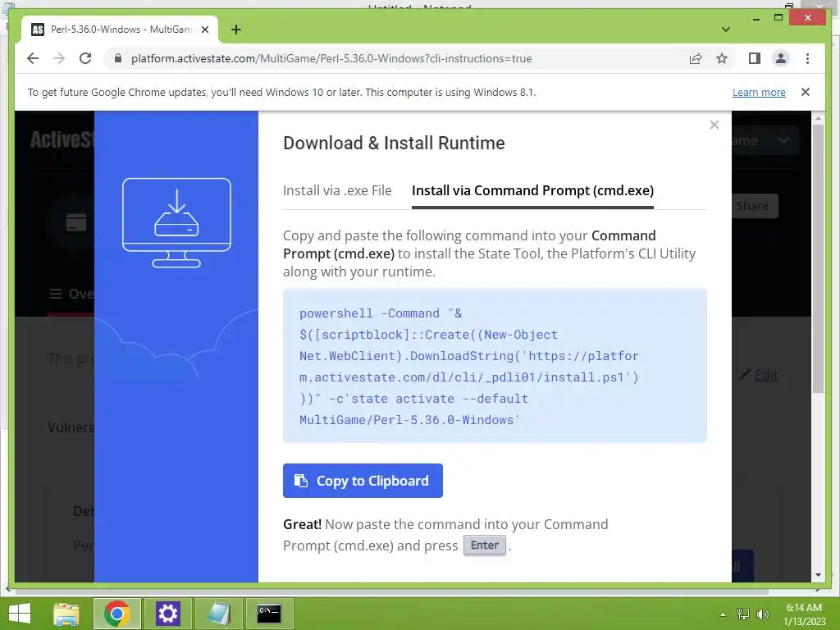This screenshot has height=630, width=840.
Task: Click the dimmed Share button behind dialog
Action: (755, 206)
